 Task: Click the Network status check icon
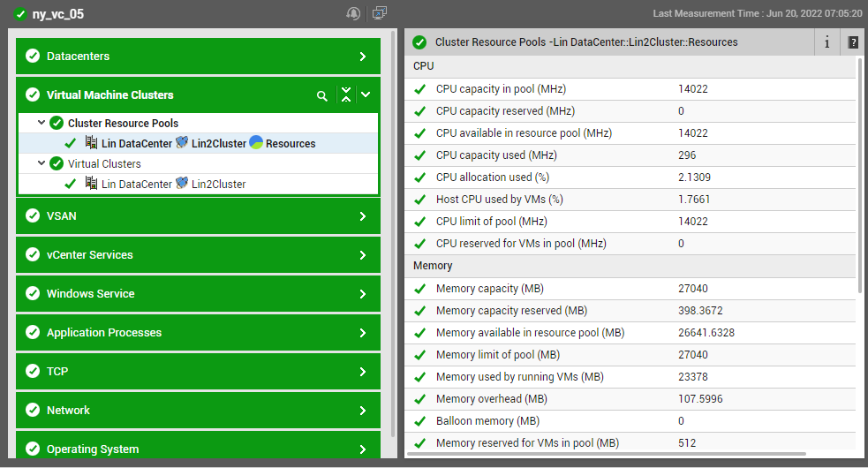click(33, 410)
